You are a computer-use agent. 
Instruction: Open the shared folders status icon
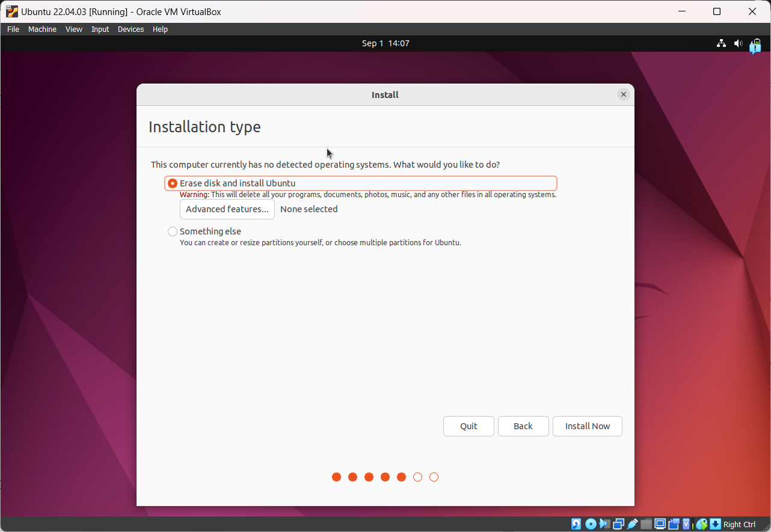[646, 524]
